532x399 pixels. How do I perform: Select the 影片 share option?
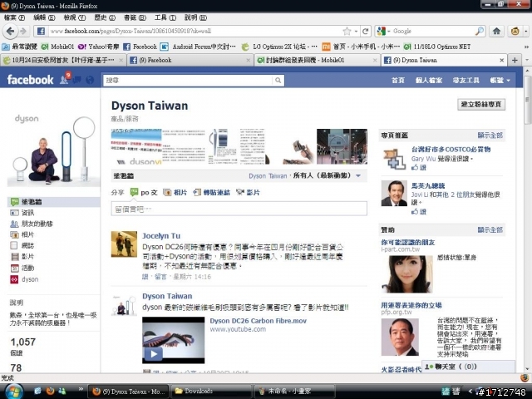[x=248, y=192]
